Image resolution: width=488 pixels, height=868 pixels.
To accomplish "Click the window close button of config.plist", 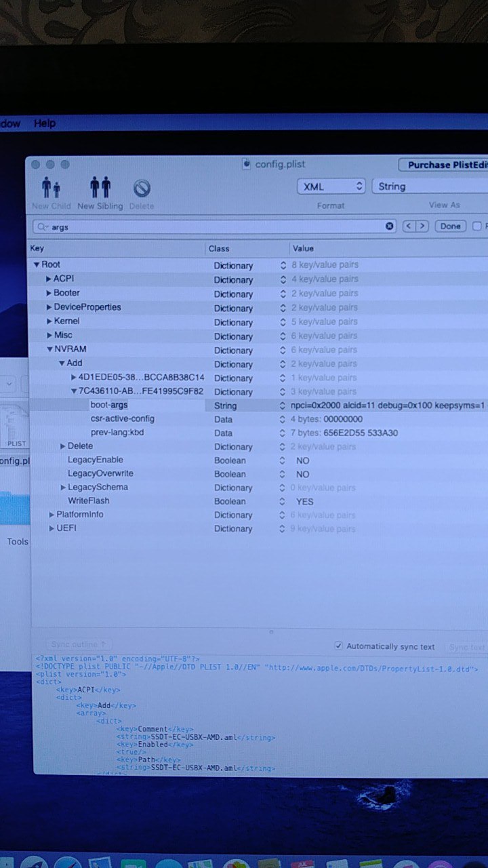I will click(36, 164).
